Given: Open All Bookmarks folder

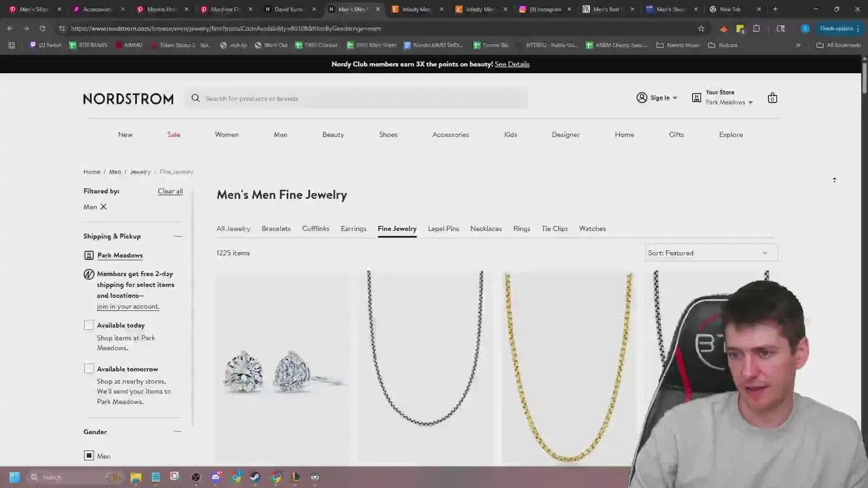Looking at the screenshot, I should click(838, 45).
